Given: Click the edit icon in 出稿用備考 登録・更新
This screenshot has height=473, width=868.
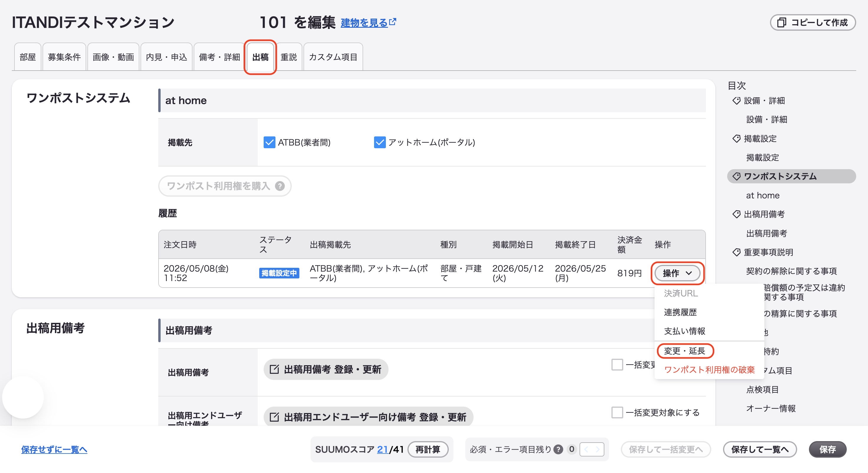Looking at the screenshot, I should click(x=274, y=370).
